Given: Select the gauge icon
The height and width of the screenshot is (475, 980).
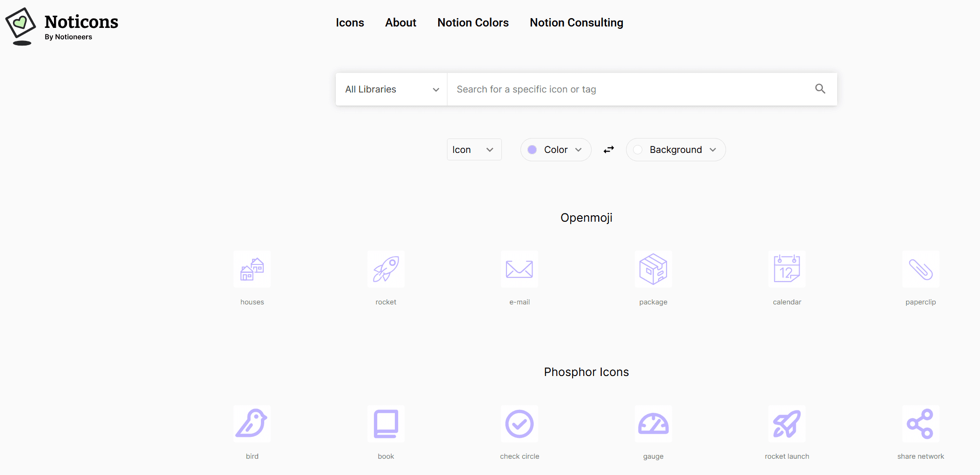Looking at the screenshot, I should tap(653, 424).
